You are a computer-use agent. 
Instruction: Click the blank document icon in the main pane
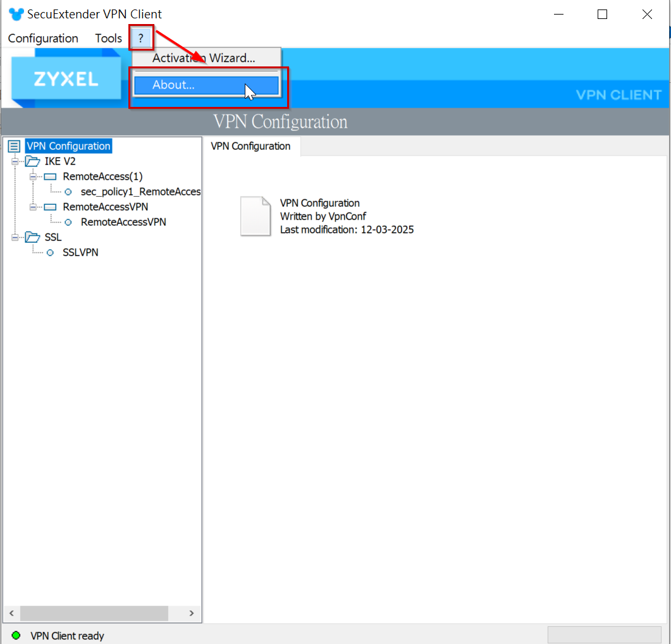(x=255, y=216)
